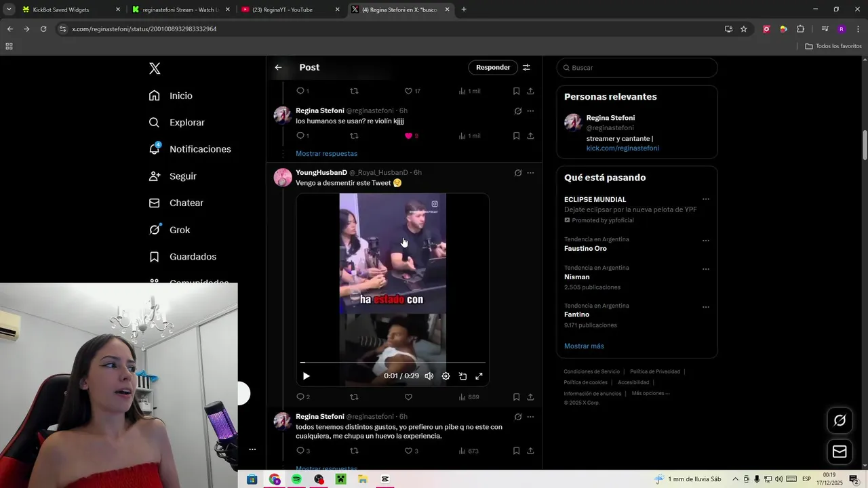Screen dimensions: 868x488
Task: Like the YoungHusbanD video post
Action: coord(408,397)
